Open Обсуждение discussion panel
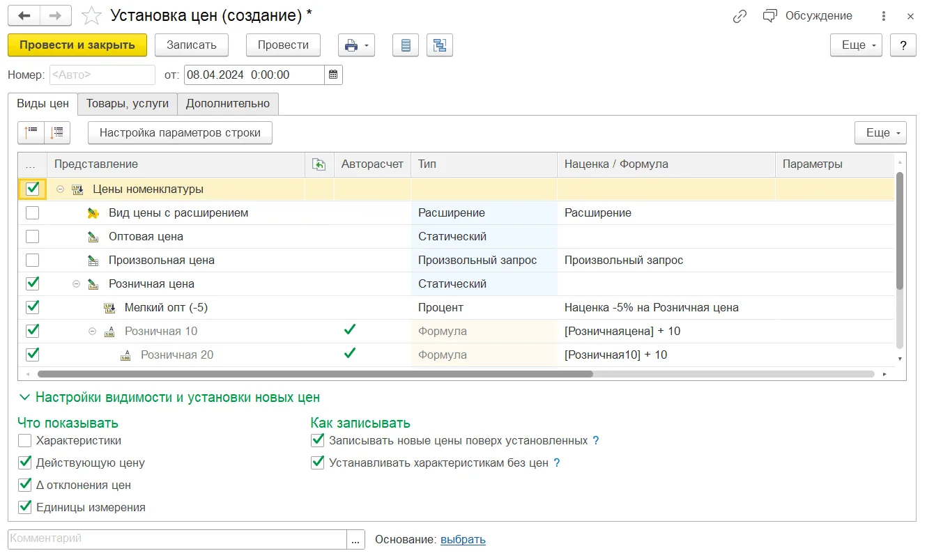 [808, 16]
